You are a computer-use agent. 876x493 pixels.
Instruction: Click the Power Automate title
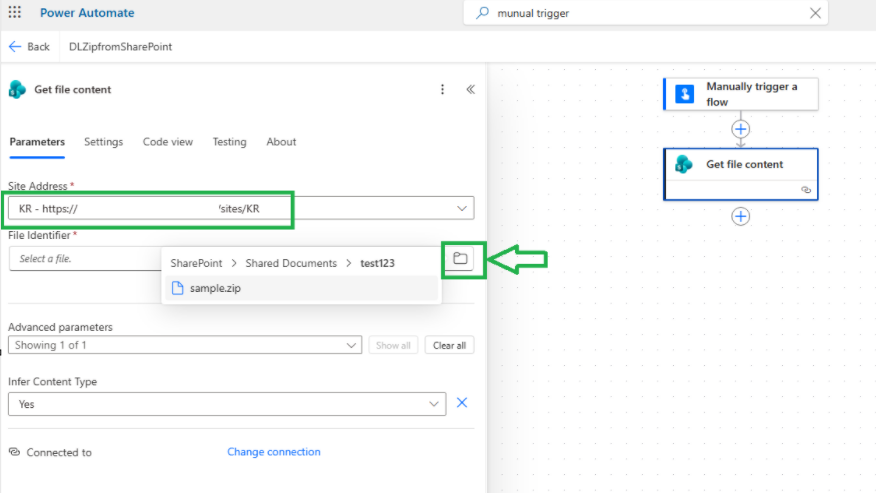(x=87, y=13)
